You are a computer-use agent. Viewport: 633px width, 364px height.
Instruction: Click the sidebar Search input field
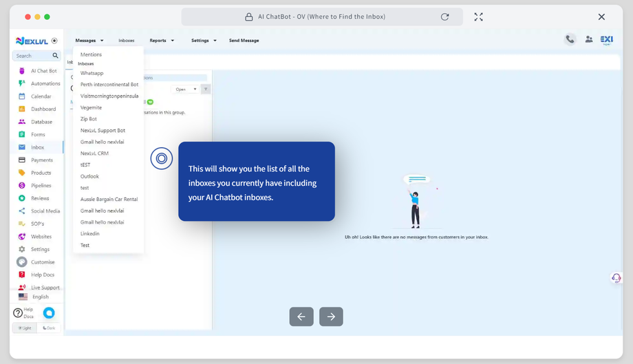point(32,56)
